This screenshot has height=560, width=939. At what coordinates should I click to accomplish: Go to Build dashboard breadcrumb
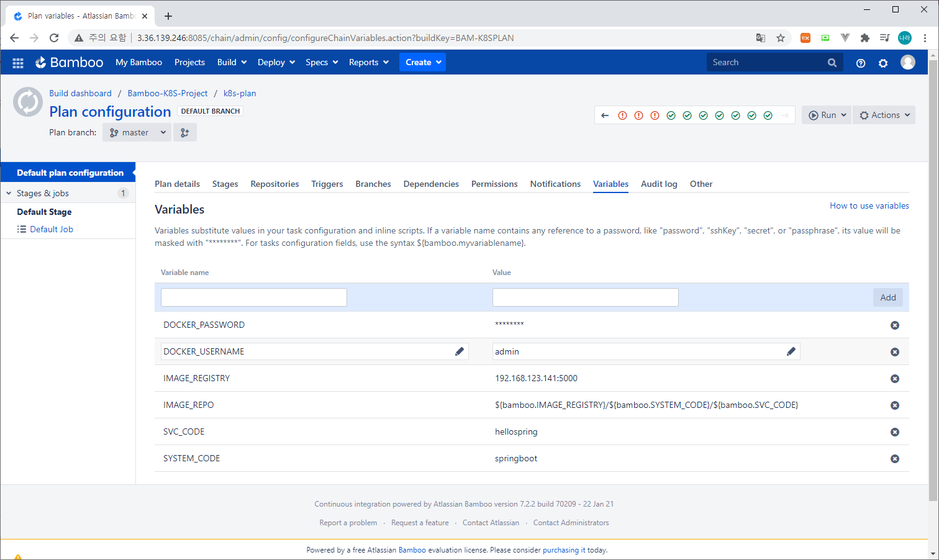click(80, 93)
